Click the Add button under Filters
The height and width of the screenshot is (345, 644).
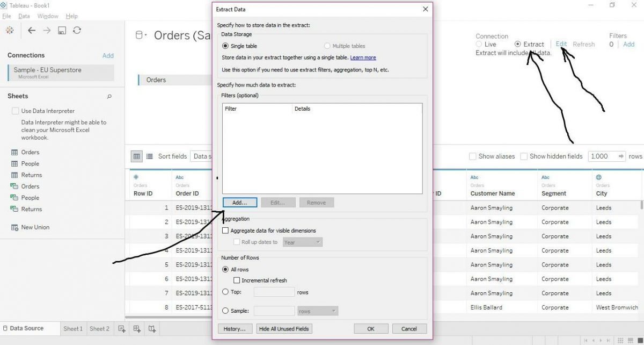click(x=239, y=202)
